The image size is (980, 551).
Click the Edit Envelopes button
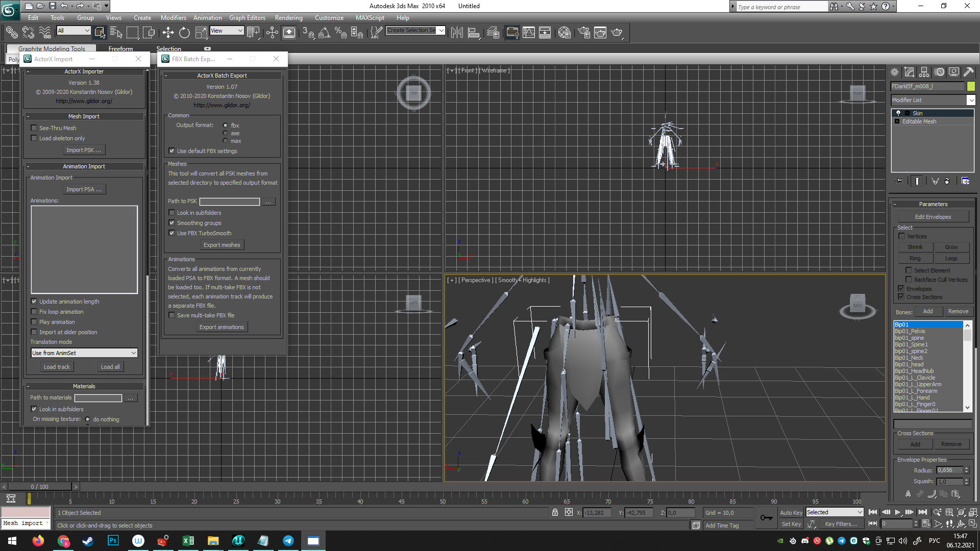pyautogui.click(x=933, y=217)
